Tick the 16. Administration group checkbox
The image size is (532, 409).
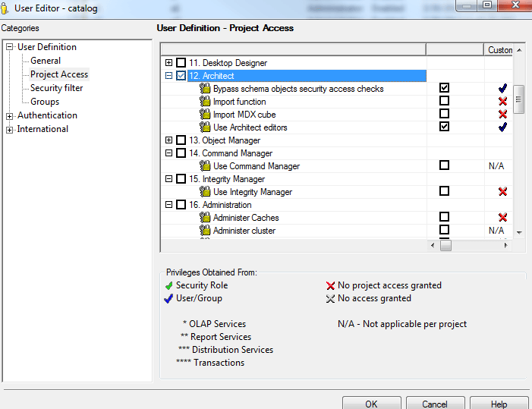[181, 205]
